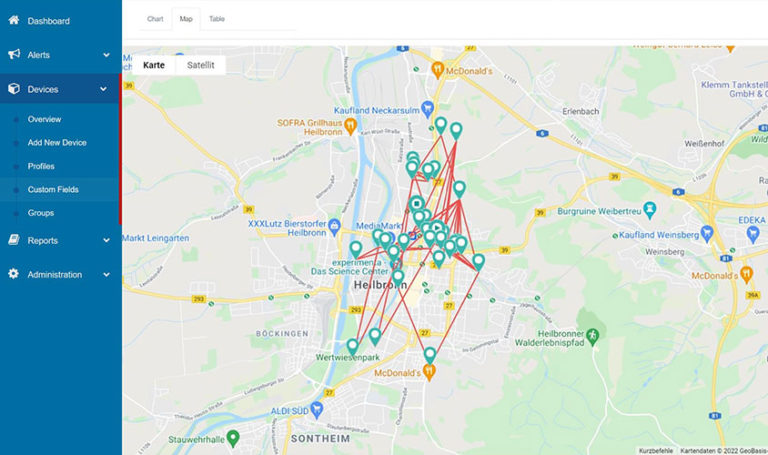Select the Karte map type
The image size is (768, 455).
[x=154, y=65]
